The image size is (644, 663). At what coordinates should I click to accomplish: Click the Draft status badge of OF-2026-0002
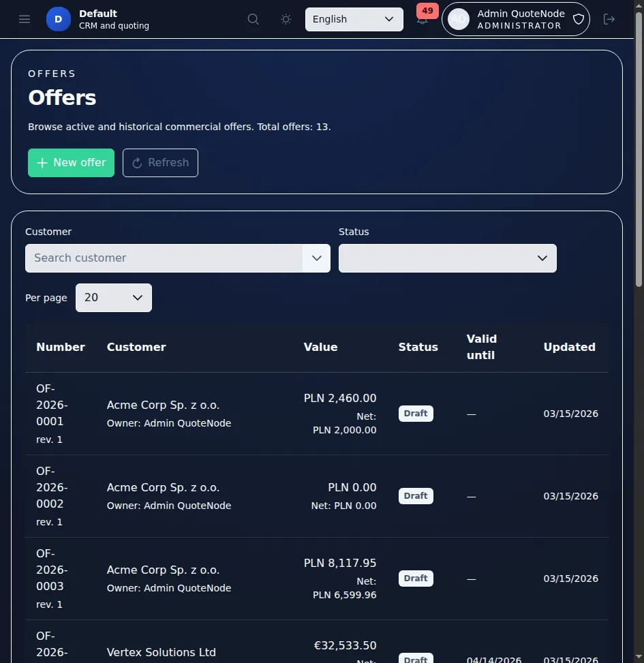coord(416,496)
